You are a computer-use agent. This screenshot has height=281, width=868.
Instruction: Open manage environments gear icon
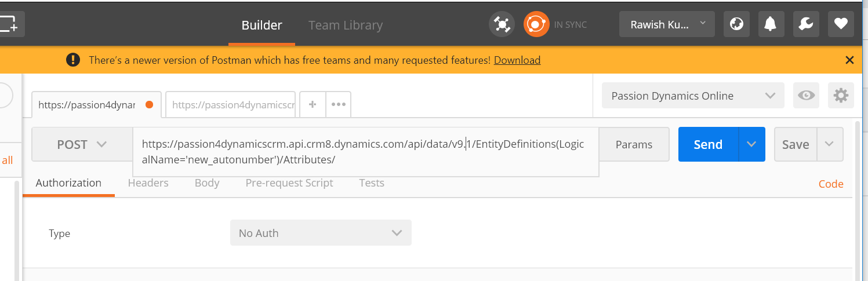[841, 96]
